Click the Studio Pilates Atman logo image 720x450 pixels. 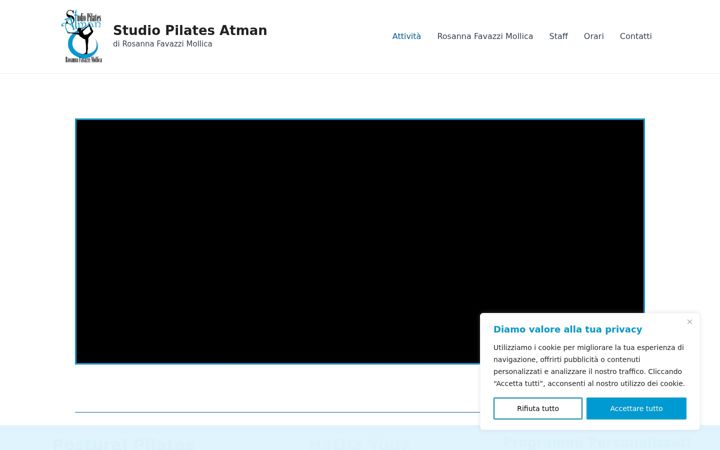tap(82, 36)
